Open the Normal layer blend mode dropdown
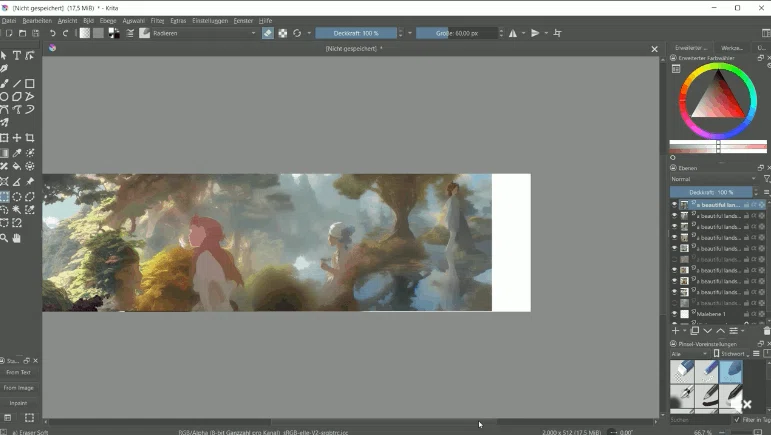 pos(713,179)
